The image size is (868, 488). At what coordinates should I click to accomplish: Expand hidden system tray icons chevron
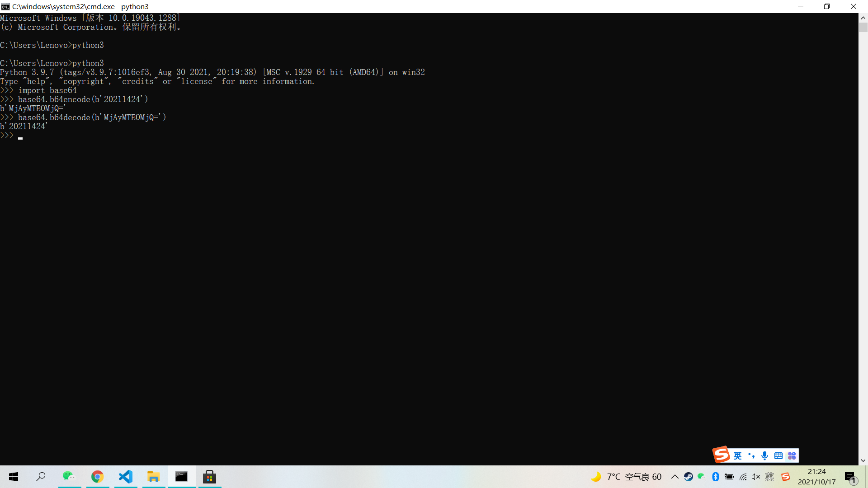pyautogui.click(x=675, y=477)
